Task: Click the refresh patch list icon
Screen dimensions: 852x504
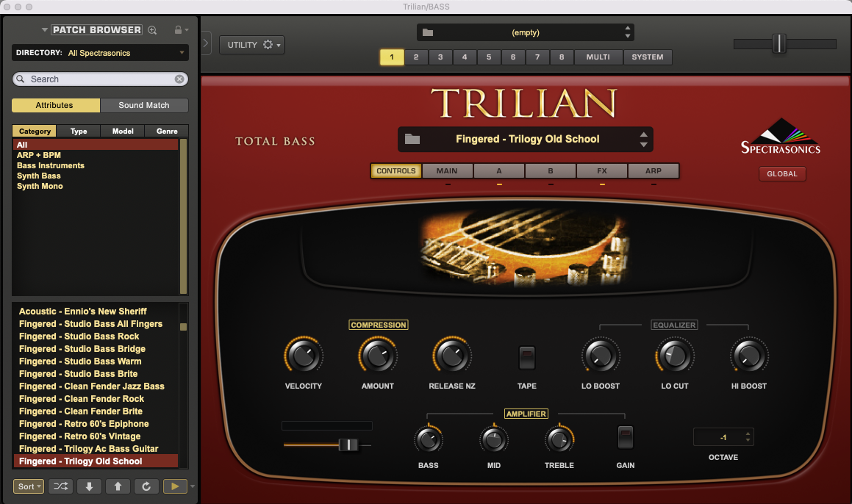Action: click(146, 486)
